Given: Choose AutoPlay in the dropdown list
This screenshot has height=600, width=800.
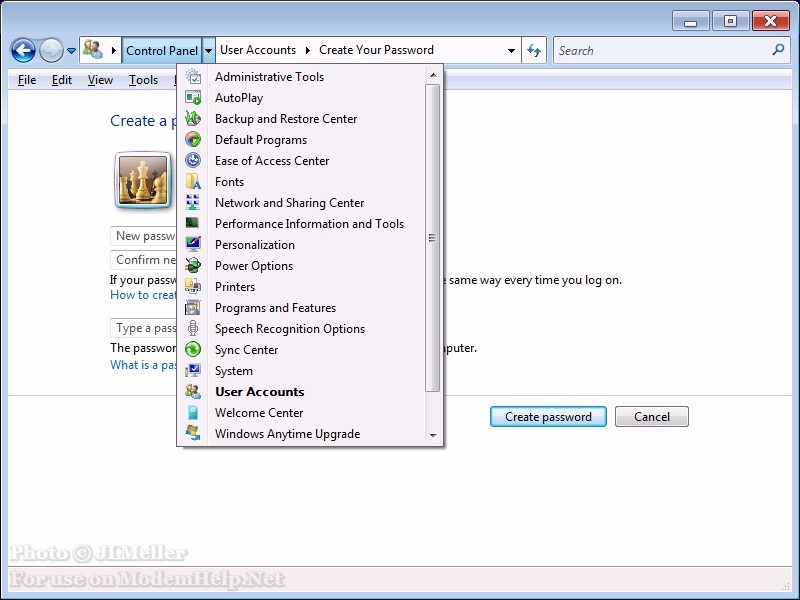Looking at the screenshot, I should 239,97.
